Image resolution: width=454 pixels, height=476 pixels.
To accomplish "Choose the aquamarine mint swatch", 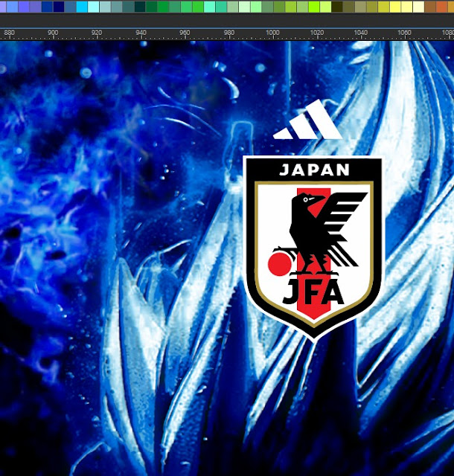I will [x=209, y=7].
